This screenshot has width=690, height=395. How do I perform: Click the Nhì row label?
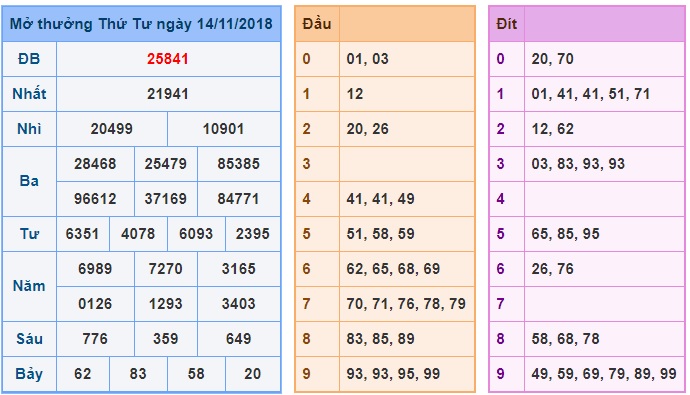point(29,129)
